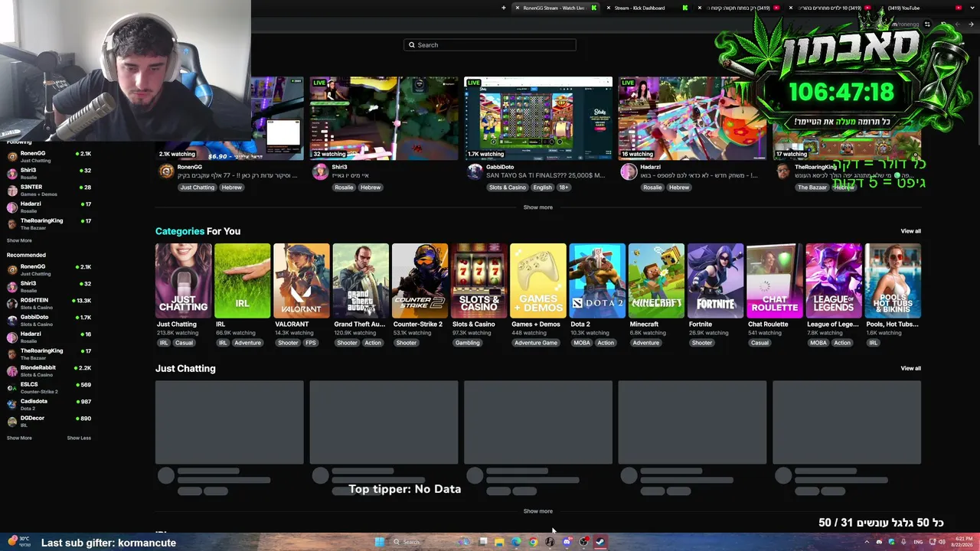View all Just Chatting streams
Image resolution: width=980 pixels, height=551 pixels.
point(910,368)
